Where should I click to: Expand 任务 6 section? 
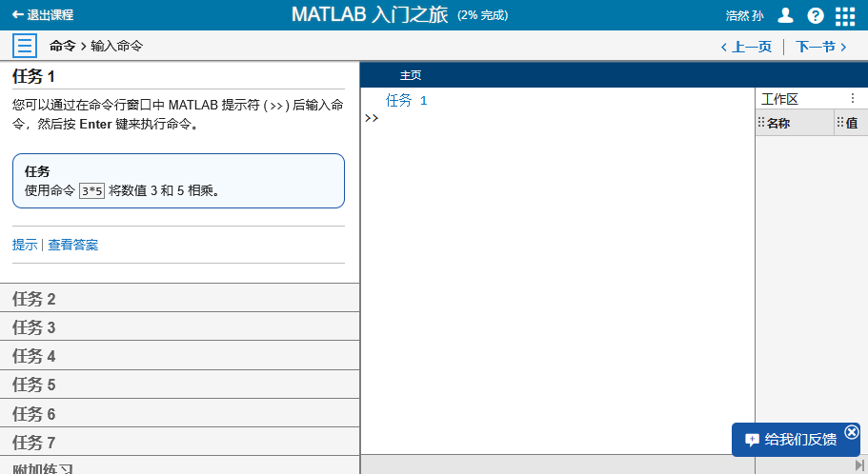[179, 414]
